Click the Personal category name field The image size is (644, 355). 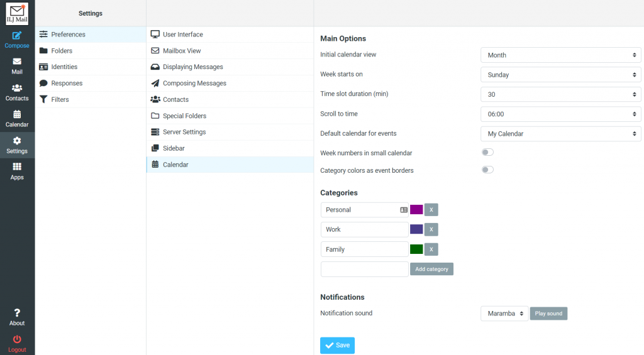pos(364,210)
